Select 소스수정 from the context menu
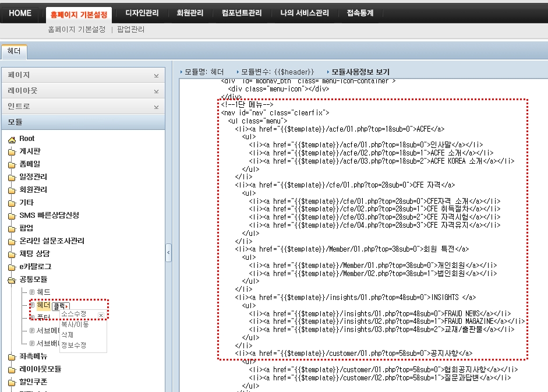548x392 pixels. (x=74, y=314)
